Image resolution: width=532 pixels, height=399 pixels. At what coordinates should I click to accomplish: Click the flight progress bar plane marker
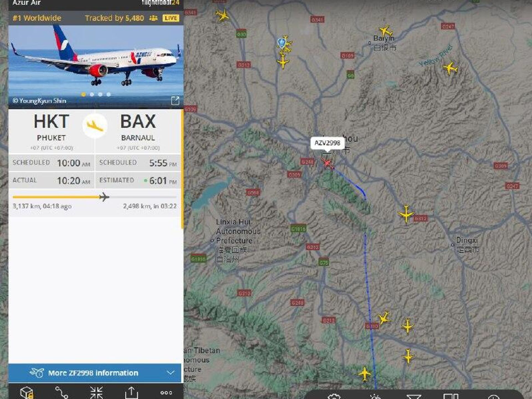coord(104,197)
